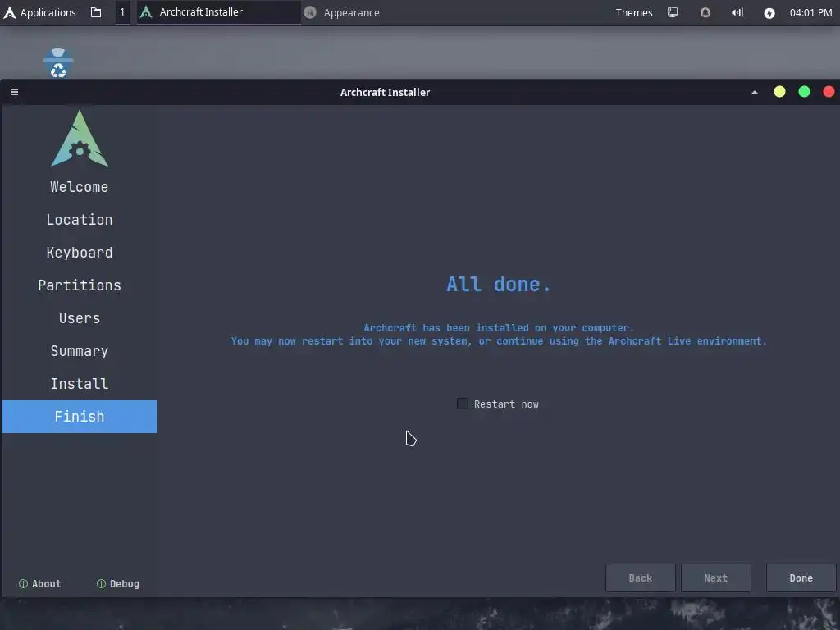This screenshot has height=630, width=840.
Task: Select the Finish step in sidebar
Action: pos(80,416)
